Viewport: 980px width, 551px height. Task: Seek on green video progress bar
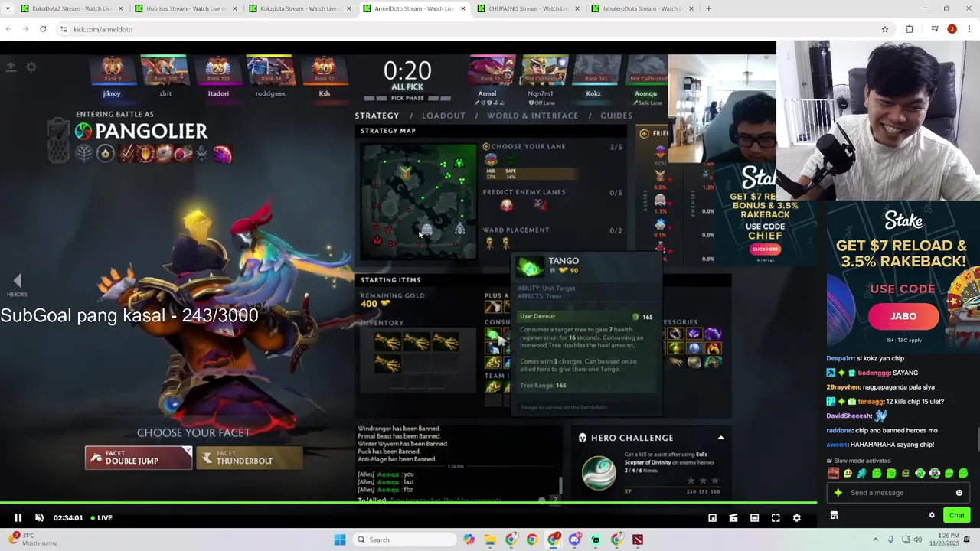click(x=408, y=503)
